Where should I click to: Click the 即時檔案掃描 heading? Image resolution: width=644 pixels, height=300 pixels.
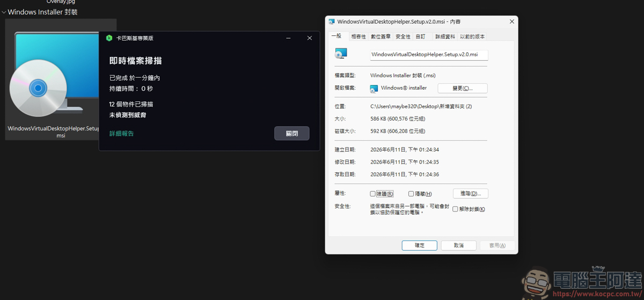click(136, 61)
